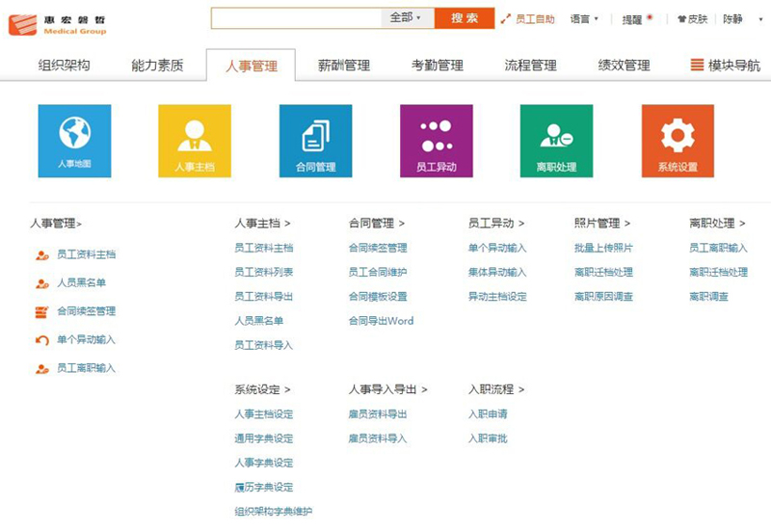
Task: Switch to the 薪酬管理 tab
Action: (x=344, y=66)
